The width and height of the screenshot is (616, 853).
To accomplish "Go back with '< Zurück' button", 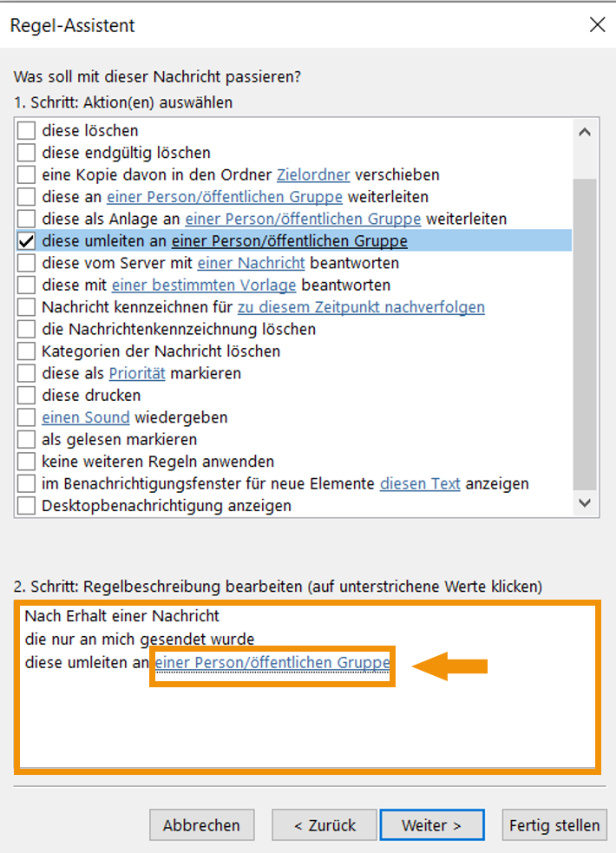I will tap(324, 825).
